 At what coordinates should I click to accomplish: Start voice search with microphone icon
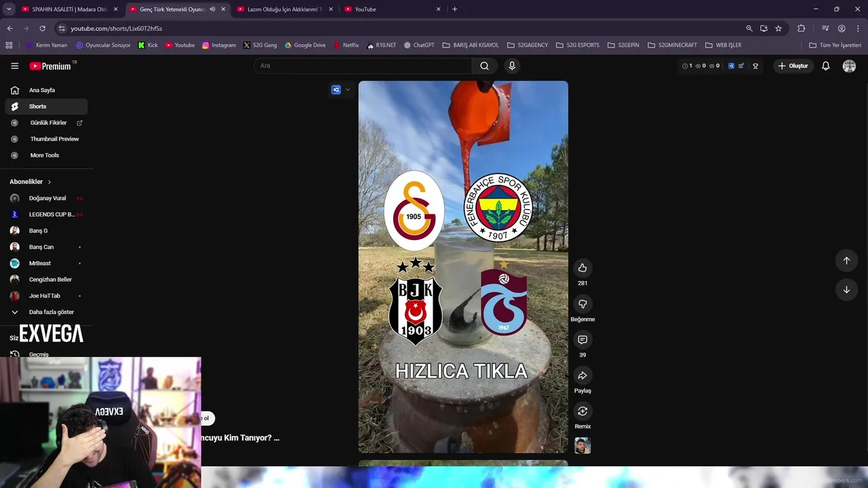click(x=512, y=66)
